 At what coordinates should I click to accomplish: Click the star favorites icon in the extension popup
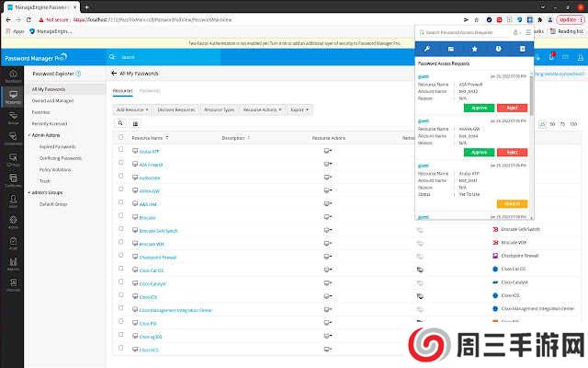tap(474, 49)
